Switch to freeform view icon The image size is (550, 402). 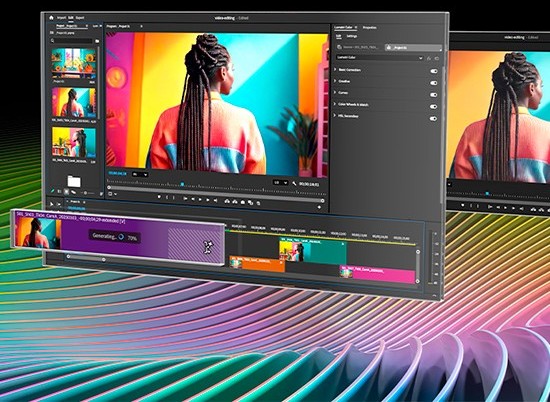coord(73,192)
